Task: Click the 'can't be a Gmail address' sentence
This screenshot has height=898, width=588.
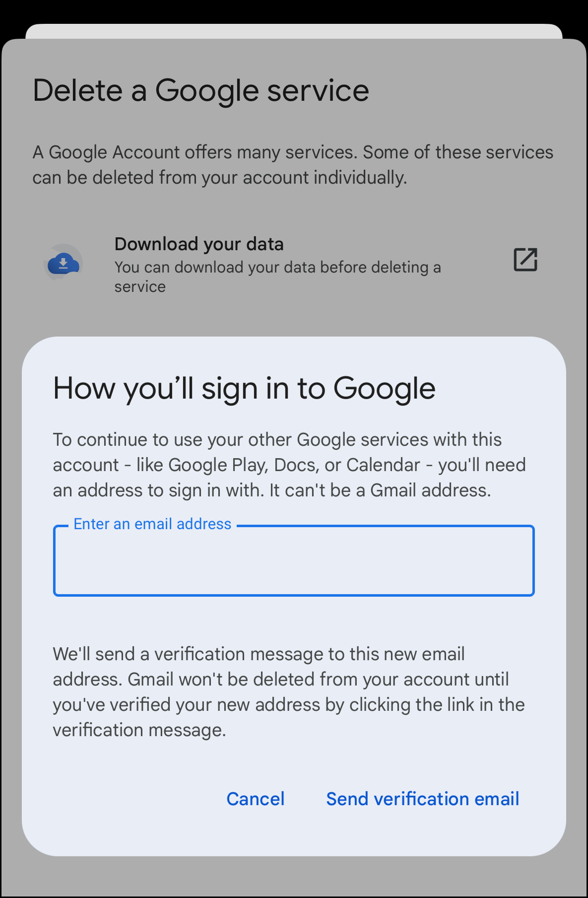Action: 380,490
